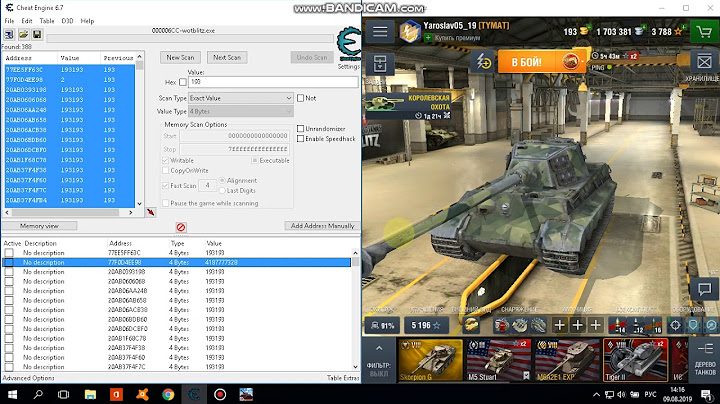Open the Help menu

pos(87,21)
